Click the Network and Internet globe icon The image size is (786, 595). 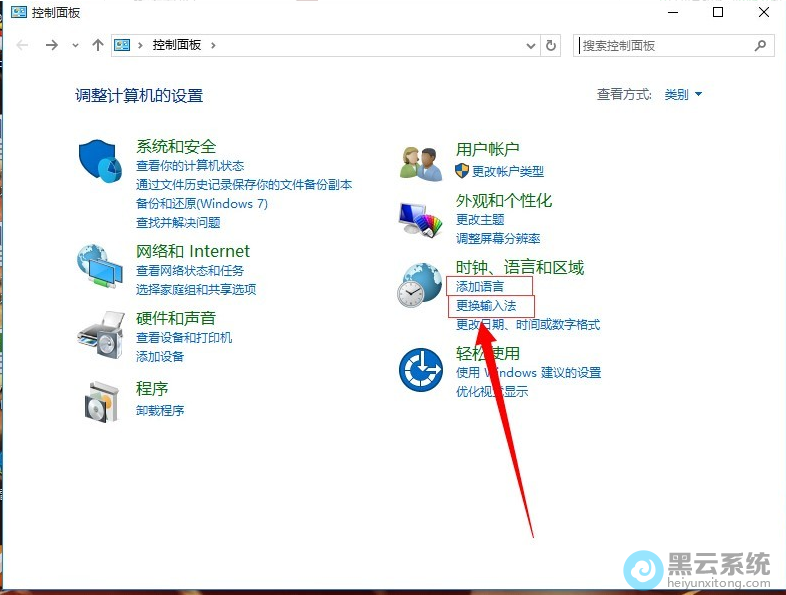coord(99,266)
